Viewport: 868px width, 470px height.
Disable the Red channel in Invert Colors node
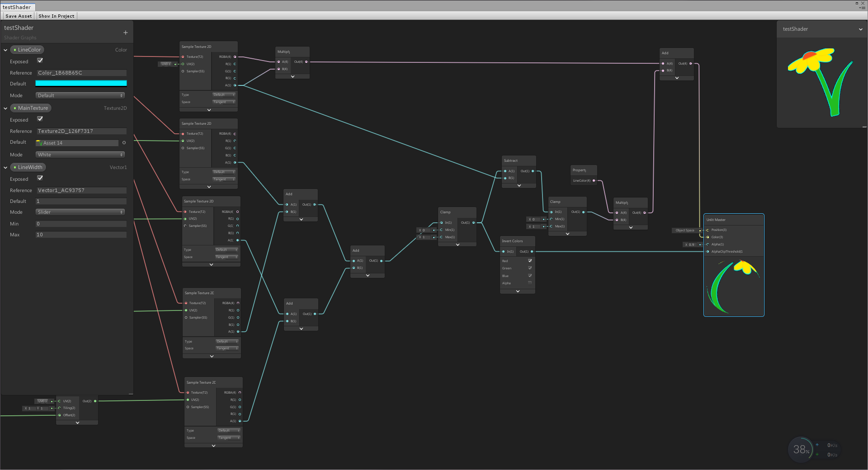530,261
